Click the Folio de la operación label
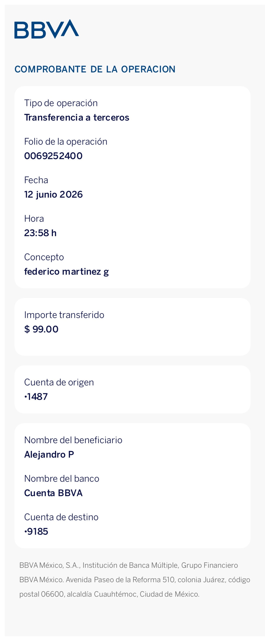265x644 pixels. click(66, 142)
